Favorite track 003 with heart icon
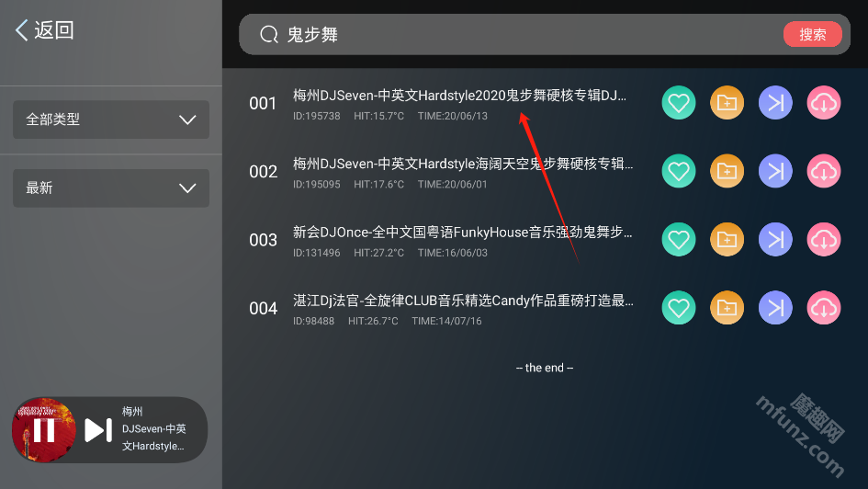Viewport: 868px width, 489px height. pyautogui.click(x=678, y=239)
